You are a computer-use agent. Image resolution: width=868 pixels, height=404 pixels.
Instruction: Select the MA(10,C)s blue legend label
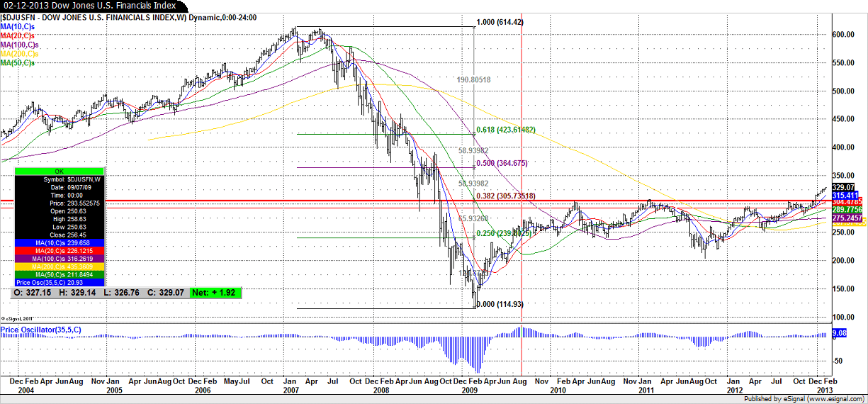tap(17, 26)
